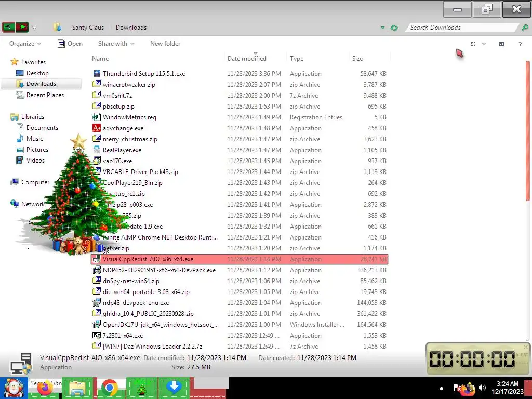Refresh the Downloads folder view
532x399 pixels.
pos(394,28)
